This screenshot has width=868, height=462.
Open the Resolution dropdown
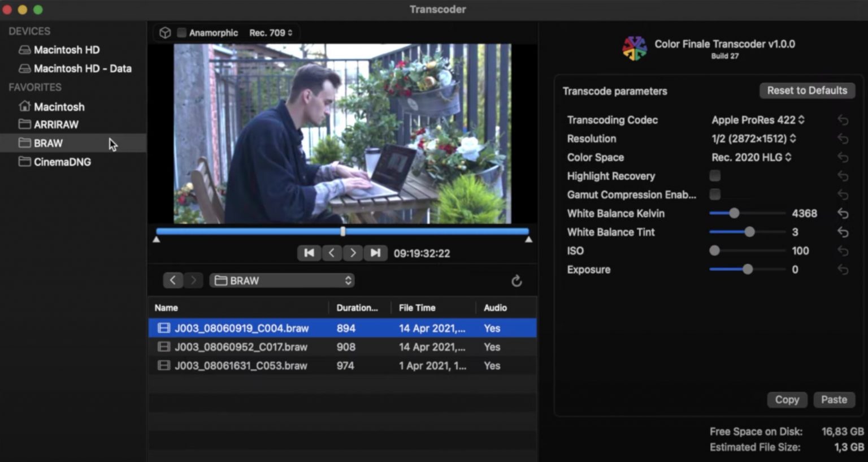(x=753, y=139)
